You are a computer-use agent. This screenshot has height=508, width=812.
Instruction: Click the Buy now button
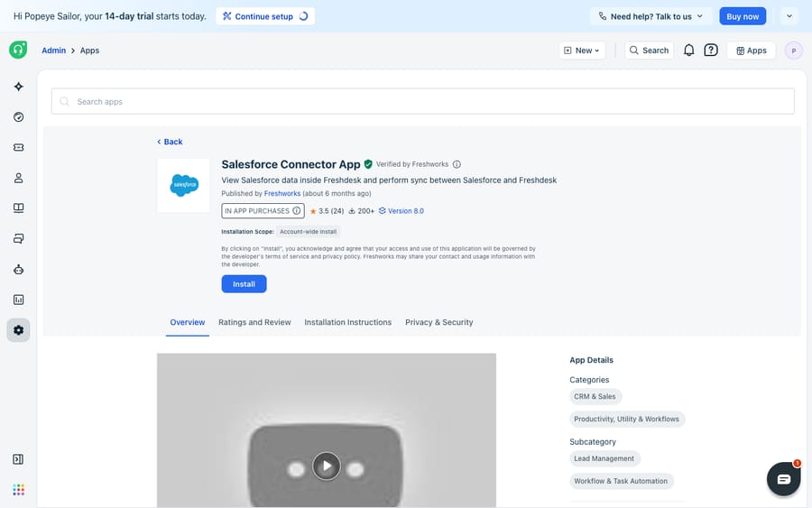pyautogui.click(x=743, y=16)
